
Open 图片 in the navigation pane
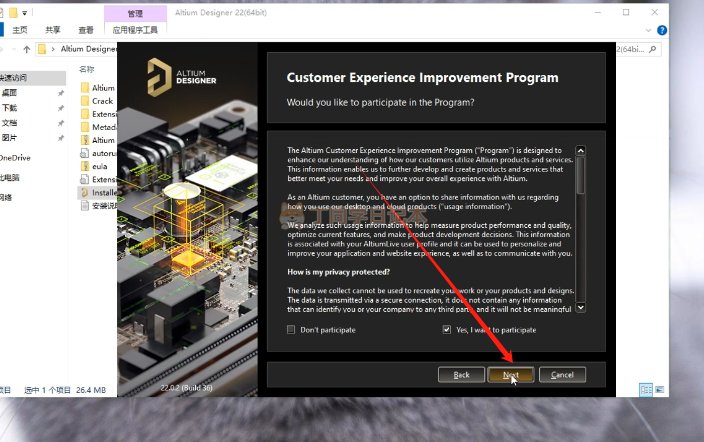(x=9, y=137)
